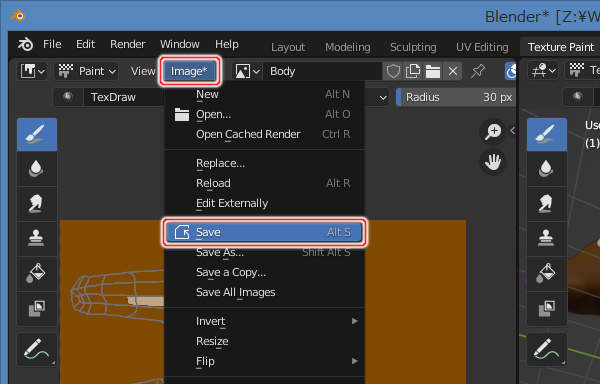Click the zoom magnifier gizmo
Screen dimensions: 600x384
pos(493,132)
